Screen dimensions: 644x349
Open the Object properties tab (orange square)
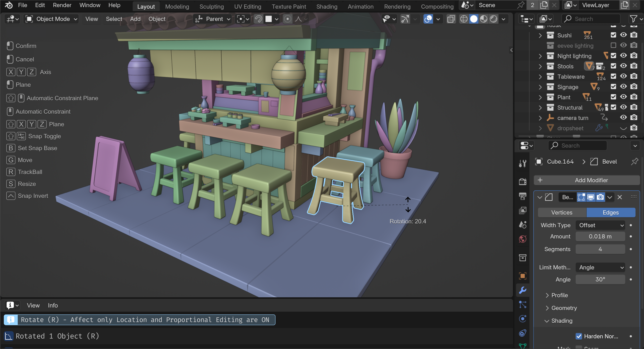click(523, 276)
